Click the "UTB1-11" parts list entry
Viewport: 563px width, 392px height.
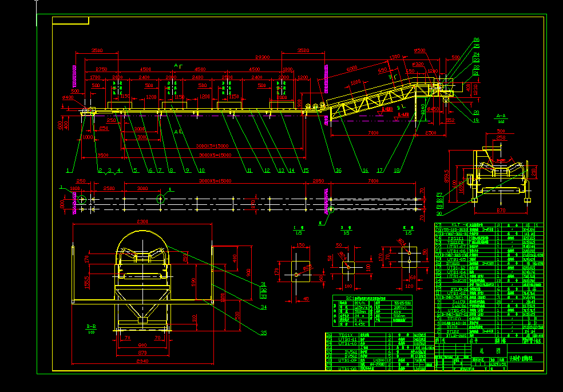click(347, 339)
